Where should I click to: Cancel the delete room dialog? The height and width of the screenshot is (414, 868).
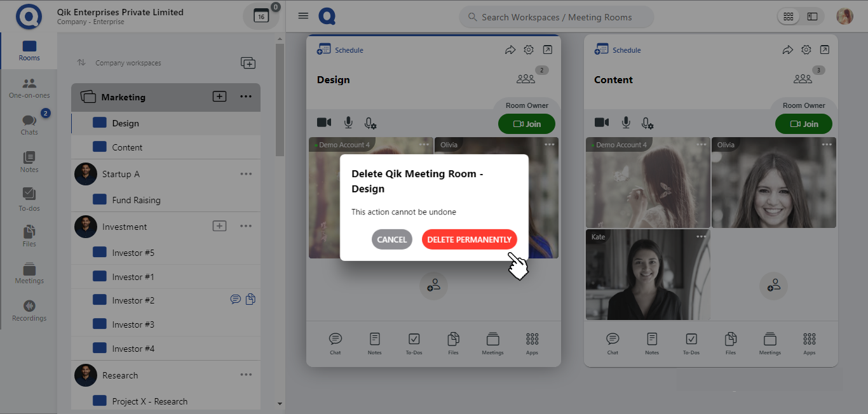(391, 239)
